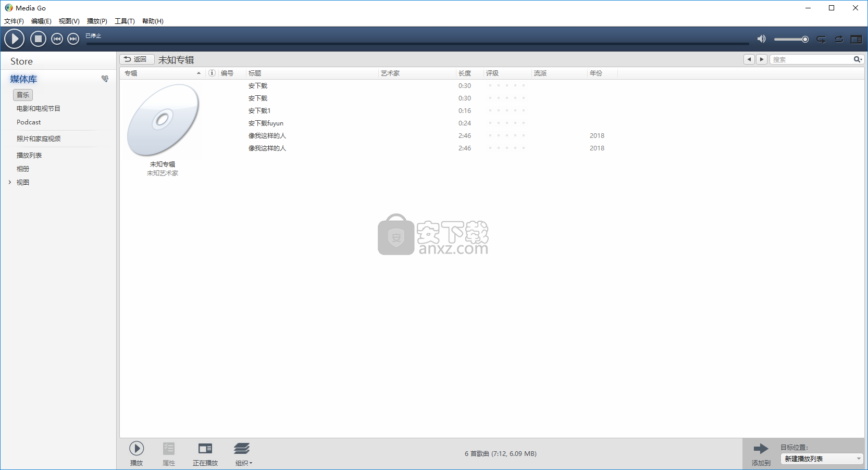Click the Stop playback button
This screenshot has width=868, height=470.
[x=38, y=39]
